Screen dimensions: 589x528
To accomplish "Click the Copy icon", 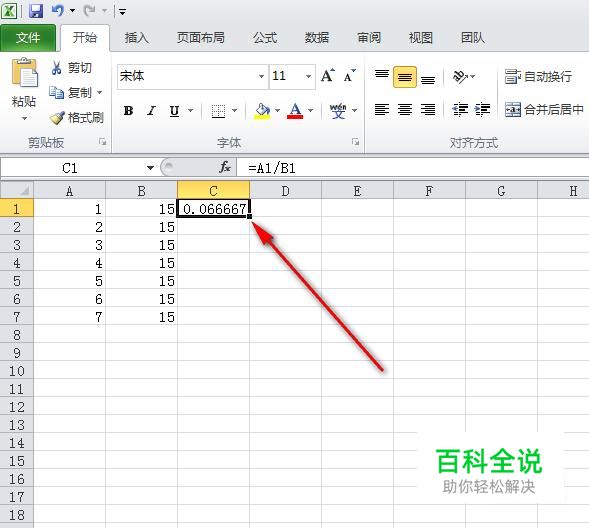I will (56, 92).
